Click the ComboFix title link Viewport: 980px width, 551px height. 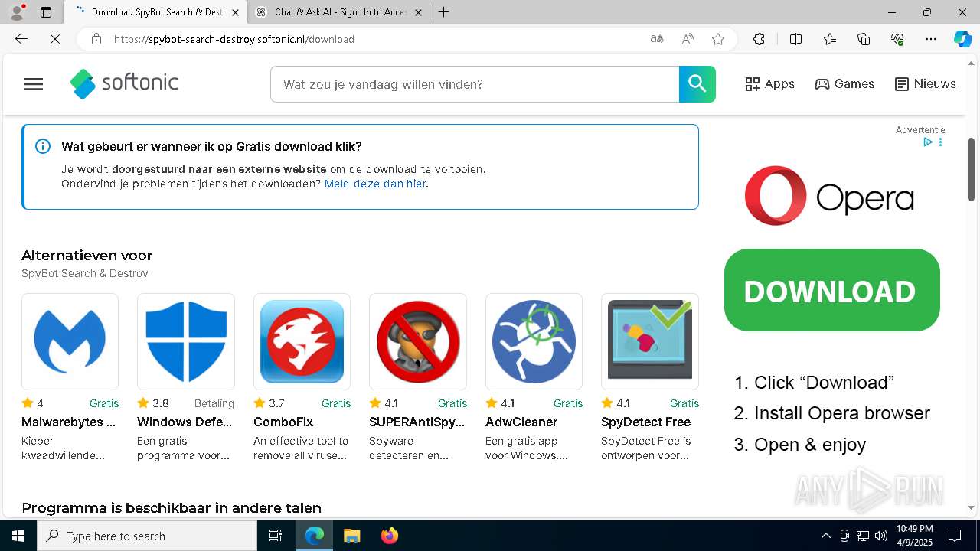[283, 422]
